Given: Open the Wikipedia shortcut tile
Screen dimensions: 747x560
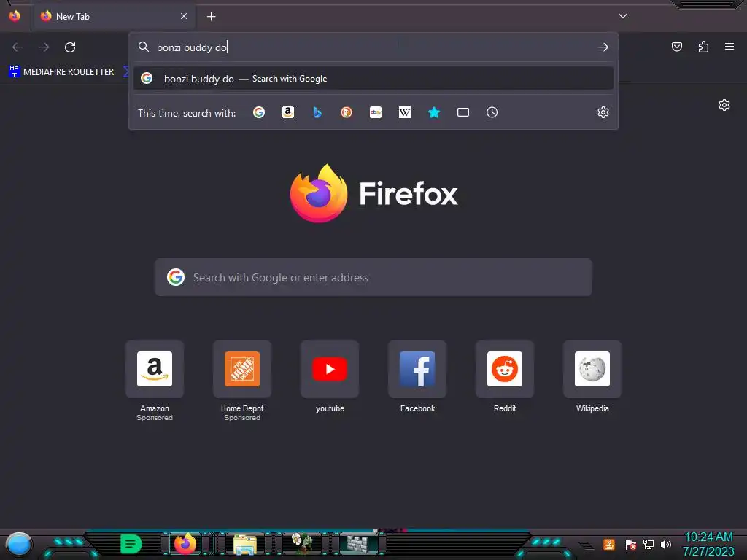Looking at the screenshot, I should tap(592, 369).
